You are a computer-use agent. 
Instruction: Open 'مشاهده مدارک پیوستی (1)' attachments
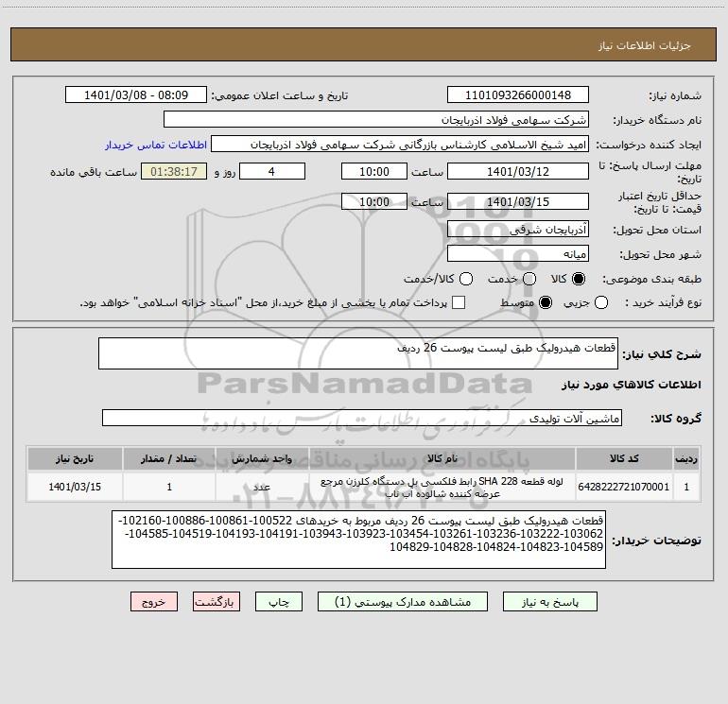(x=403, y=601)
